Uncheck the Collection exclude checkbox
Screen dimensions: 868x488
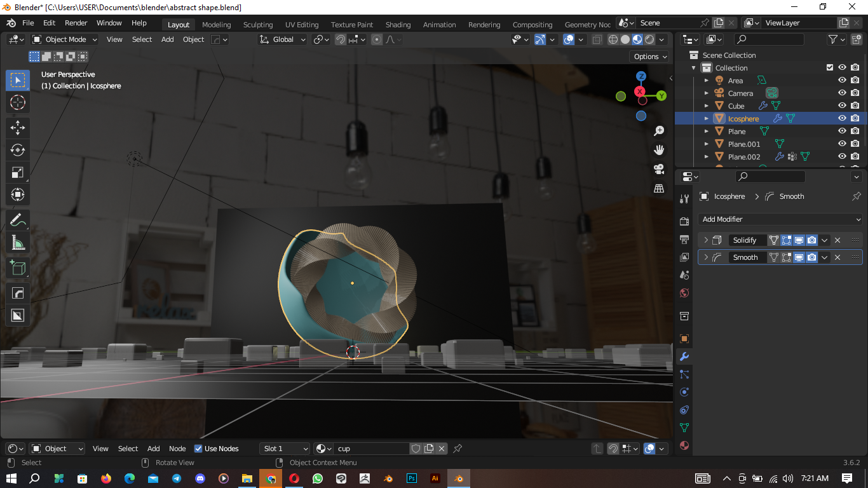click(829, 67)
